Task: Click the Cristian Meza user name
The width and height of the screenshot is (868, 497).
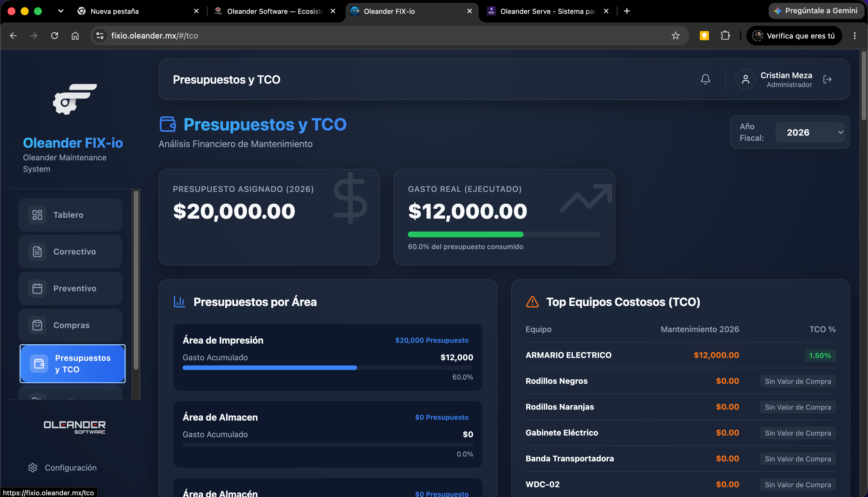Action: coord(786,75)
